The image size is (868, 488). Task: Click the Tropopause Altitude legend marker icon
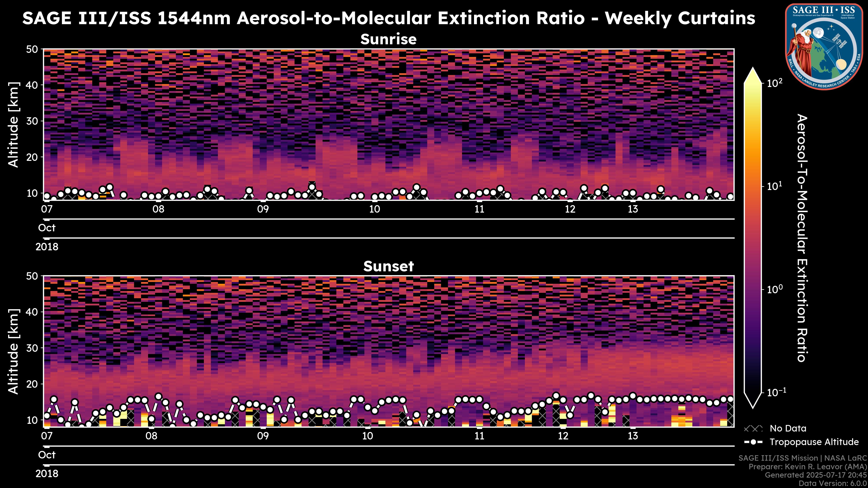[x=753, y=442]
